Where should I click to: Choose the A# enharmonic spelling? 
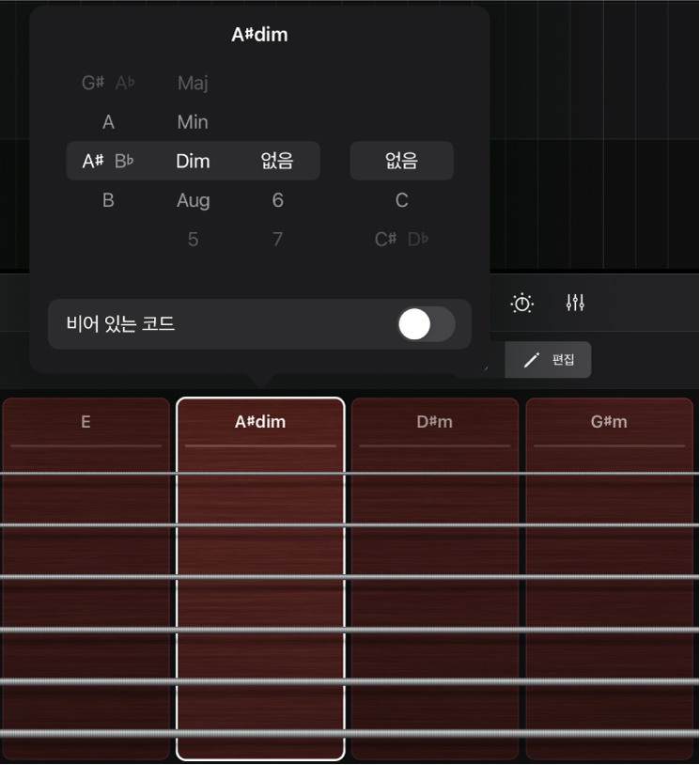(x=93, y=161)
